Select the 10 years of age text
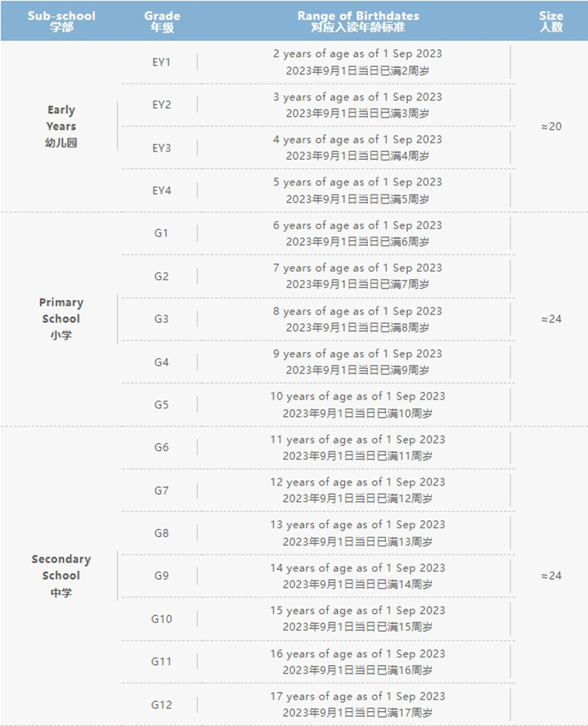Viewport: 588px width, 726px height. [x=357, y=397]
